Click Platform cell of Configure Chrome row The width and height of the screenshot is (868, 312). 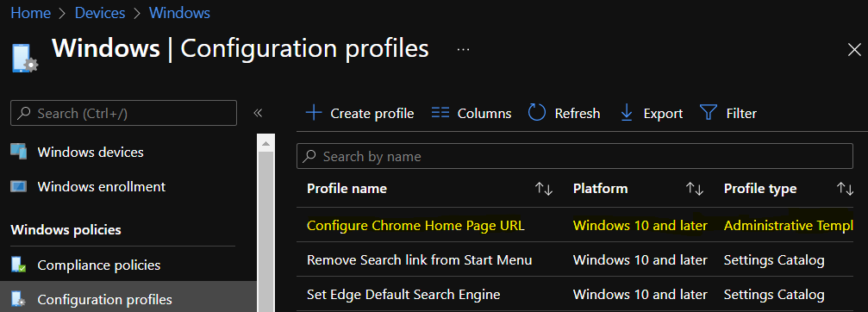click(x=640, y=225)
